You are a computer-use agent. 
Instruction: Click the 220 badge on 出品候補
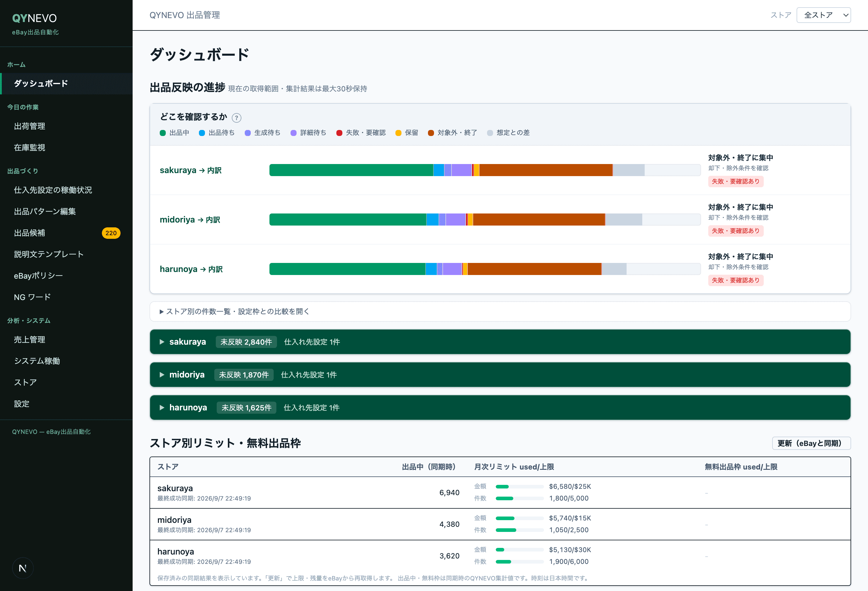pyautogui.click(x=111, y=233)
